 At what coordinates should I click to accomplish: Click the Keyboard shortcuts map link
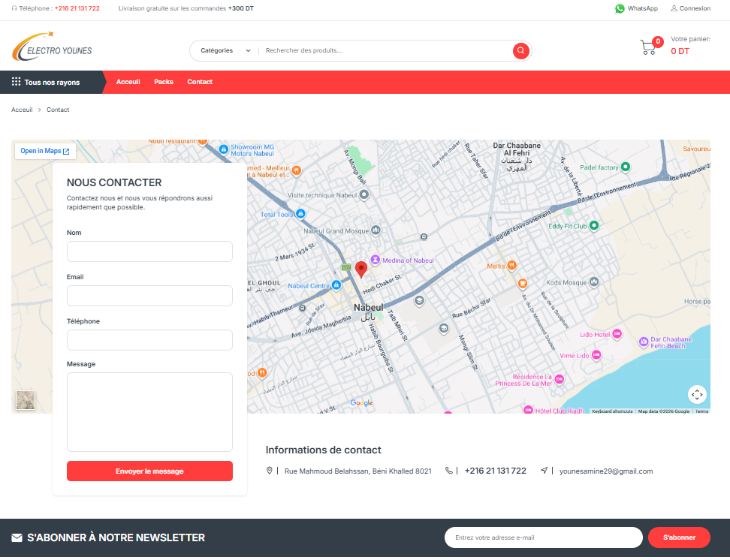pyautogui.click(x=612, y=411)
